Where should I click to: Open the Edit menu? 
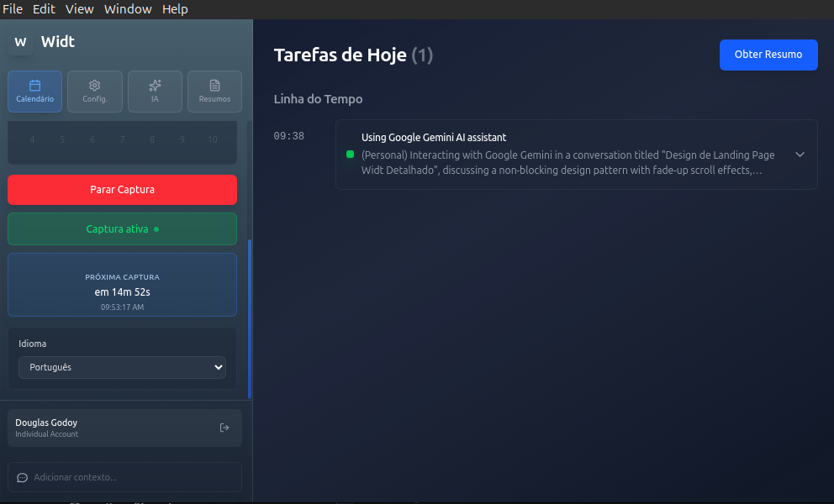coord(44,9)
